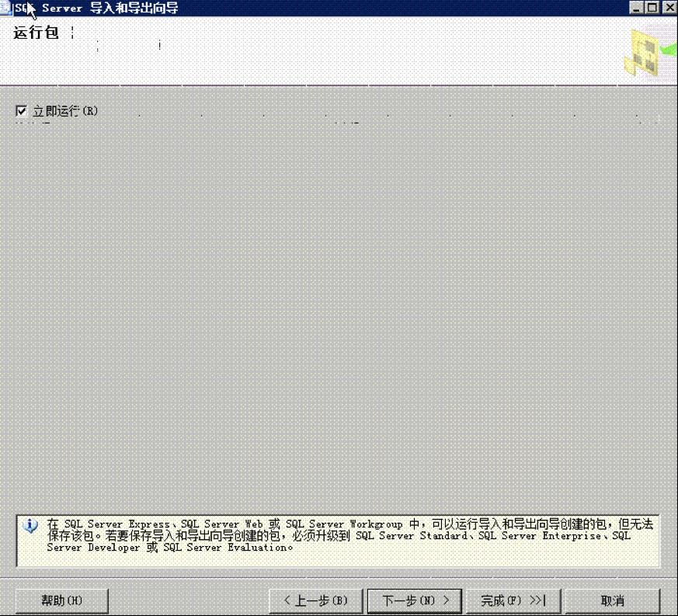
Task: Maximize the wizard window
Action: coord(652,7)
